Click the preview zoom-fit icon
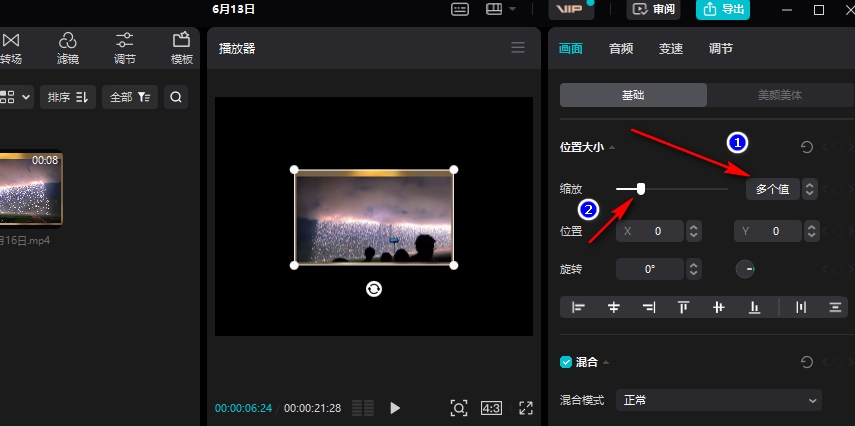Screen dimensions: 855x426 458,408
